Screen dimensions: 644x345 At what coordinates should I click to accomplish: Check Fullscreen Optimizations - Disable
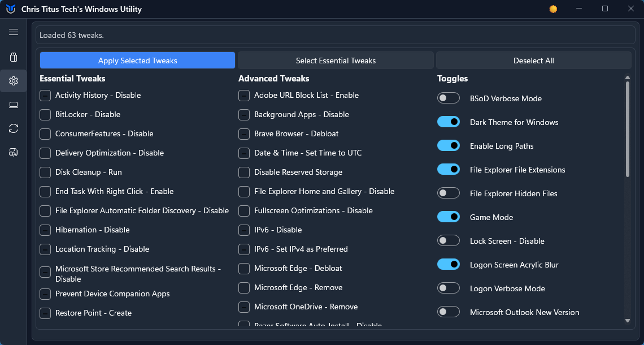click(x=244, y=211)
